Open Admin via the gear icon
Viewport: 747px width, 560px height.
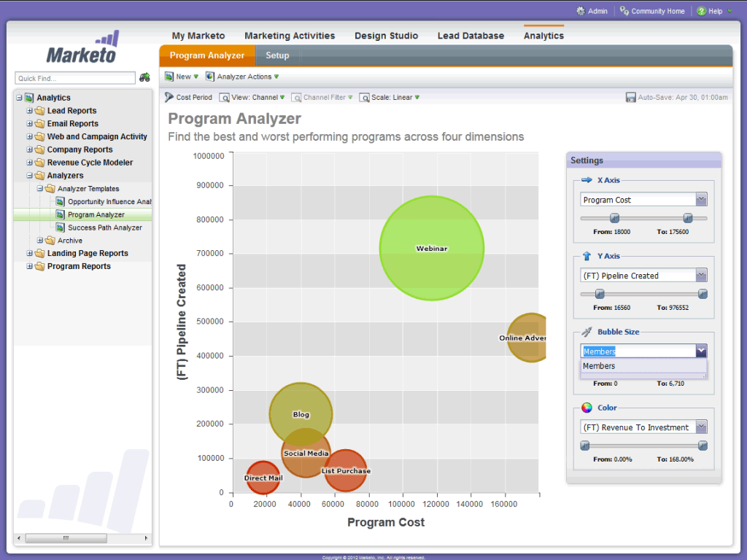578,11
